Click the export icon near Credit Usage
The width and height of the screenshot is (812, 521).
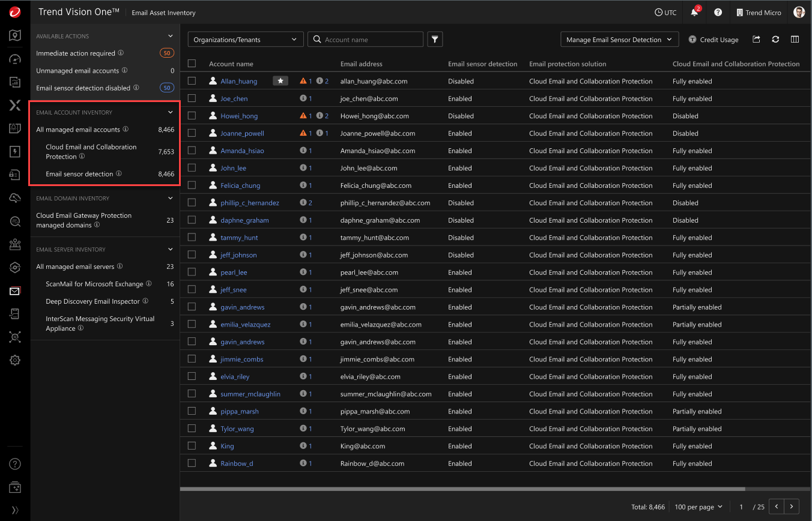756,40
